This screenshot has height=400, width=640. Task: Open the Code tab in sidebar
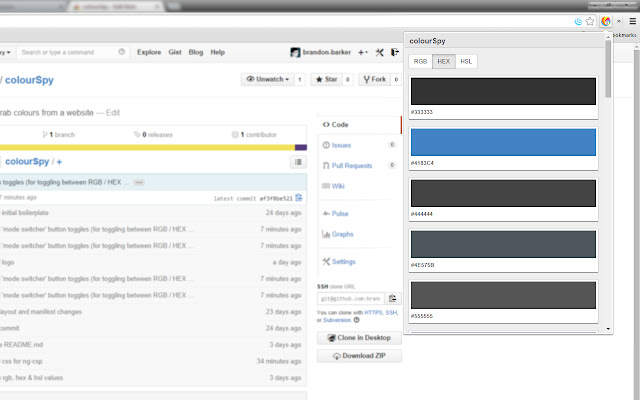(359, 125)
